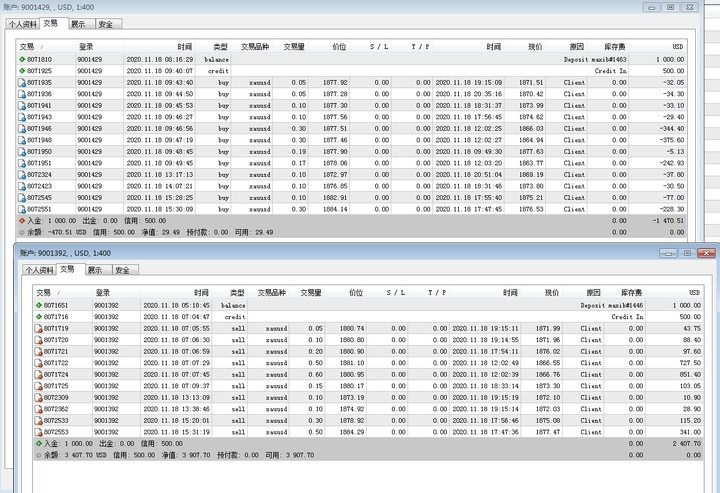Click the total profit 2 407.70
720x493 pixels.
tap(686, 443)
